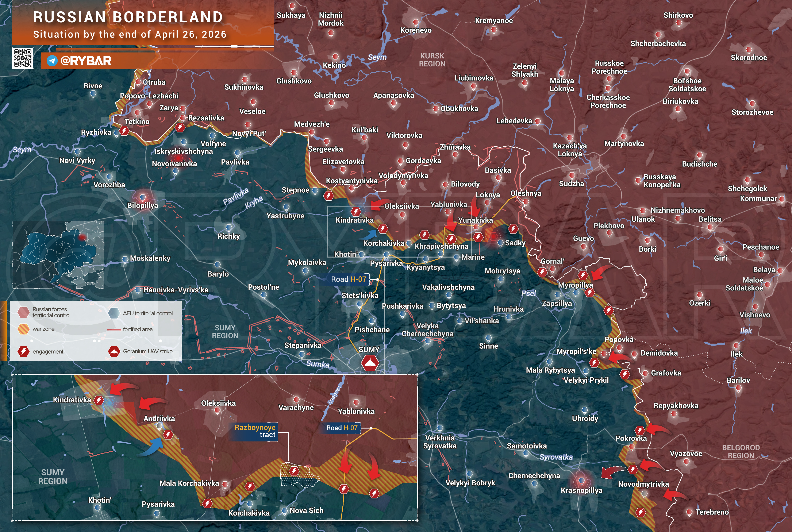Click the engagement marker by Kindrativka in inset
The image size is (792, 532).
coord(99,400)
